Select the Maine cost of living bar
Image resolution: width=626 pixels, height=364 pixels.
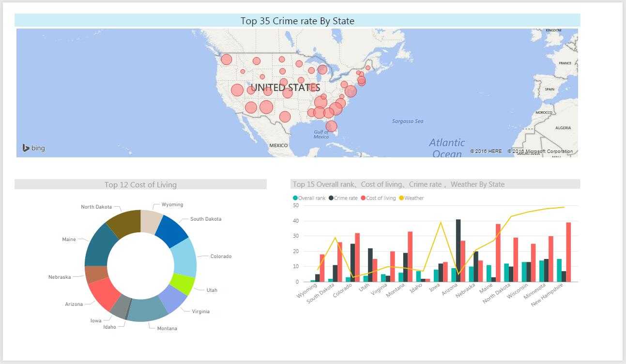(498, 253)
